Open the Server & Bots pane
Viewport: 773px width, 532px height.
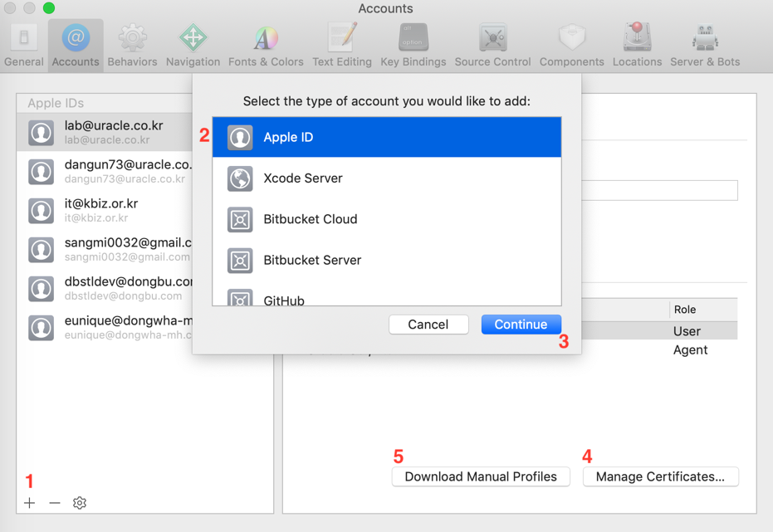click(705, 45)
